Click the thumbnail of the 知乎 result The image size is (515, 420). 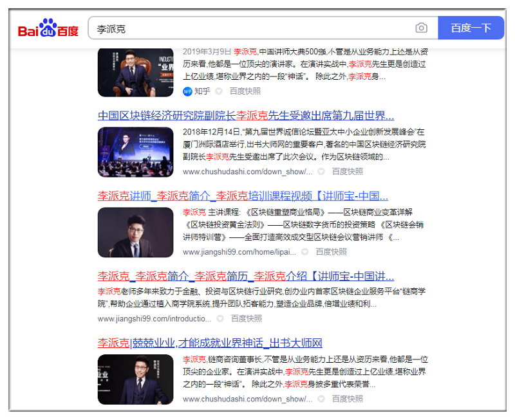point(135,71)
